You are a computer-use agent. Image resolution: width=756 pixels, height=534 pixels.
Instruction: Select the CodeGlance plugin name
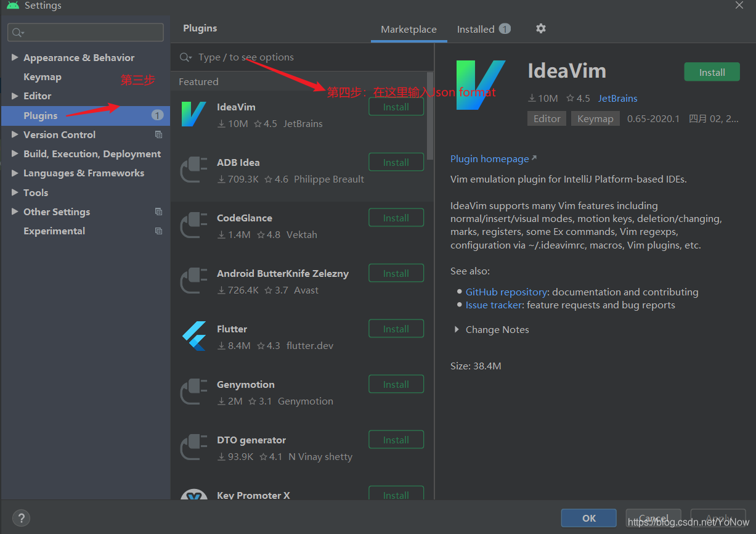tap(245, 218)
